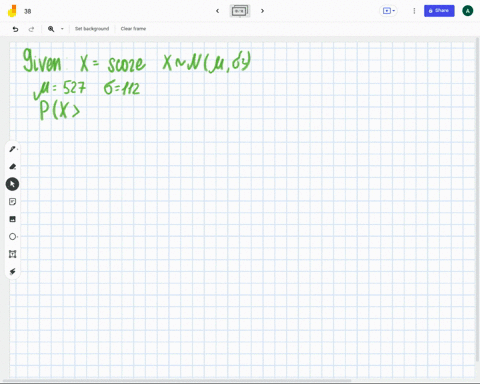Choose the Select arrow tool
Viewport: 480px width, 384px height.
(12, 184)
